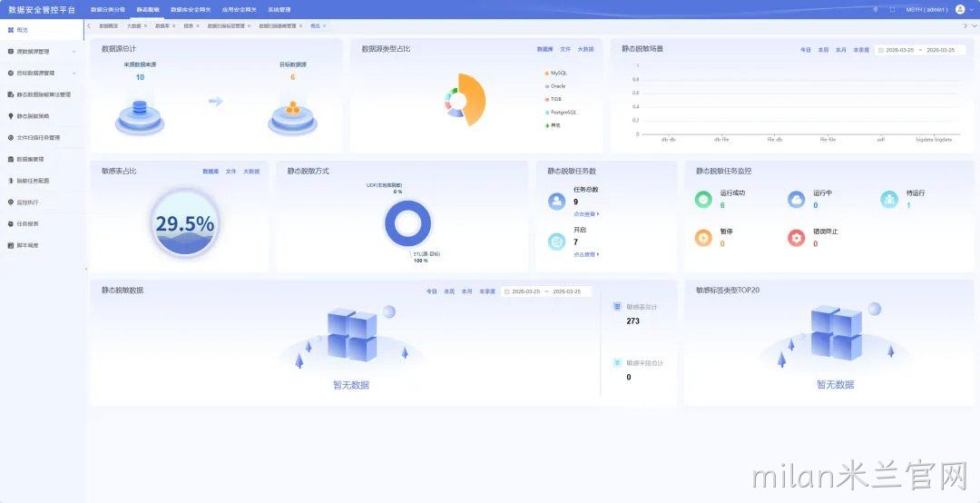
Task: Click 今日 in 静态脱敏数据 card
Action: click(x=432, y=291)
